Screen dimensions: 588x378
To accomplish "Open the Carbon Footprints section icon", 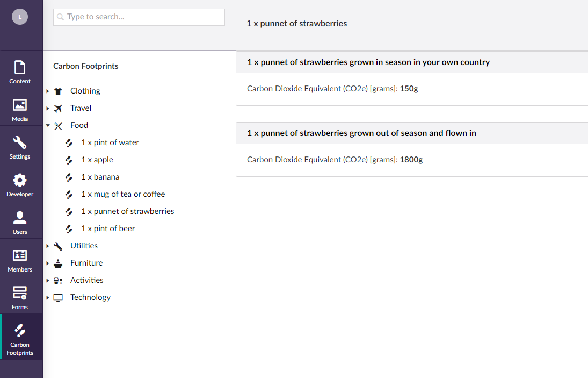I will (20, 331).
